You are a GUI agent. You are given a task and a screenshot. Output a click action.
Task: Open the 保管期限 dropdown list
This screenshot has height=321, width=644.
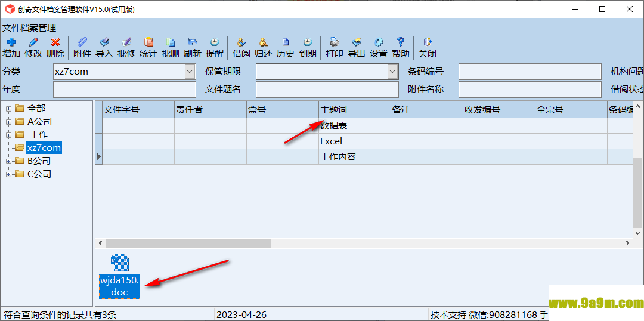(392, 72)
